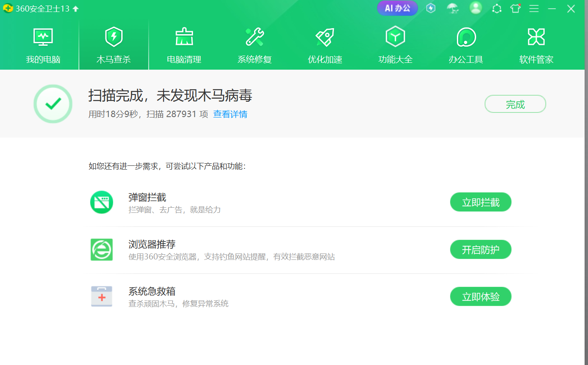Select the 木马查杀 tab
Screen dimensions: 588x365
[114, 46]
